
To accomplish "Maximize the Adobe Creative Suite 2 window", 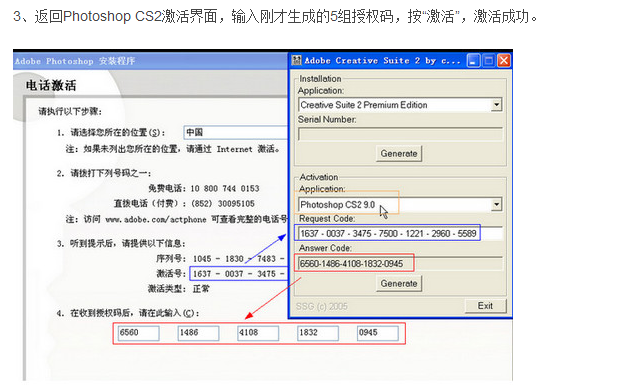I will click(x=488, y=61).
